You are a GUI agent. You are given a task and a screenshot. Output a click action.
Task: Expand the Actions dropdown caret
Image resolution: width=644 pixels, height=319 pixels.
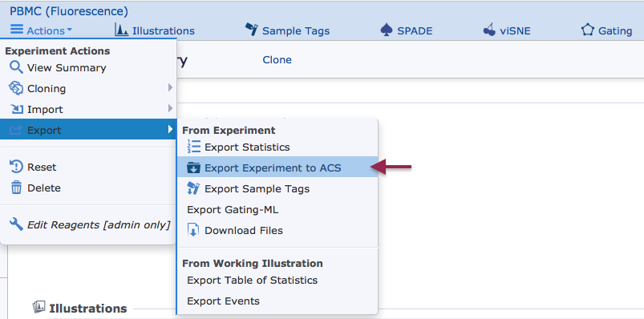[x=70, y=30]
